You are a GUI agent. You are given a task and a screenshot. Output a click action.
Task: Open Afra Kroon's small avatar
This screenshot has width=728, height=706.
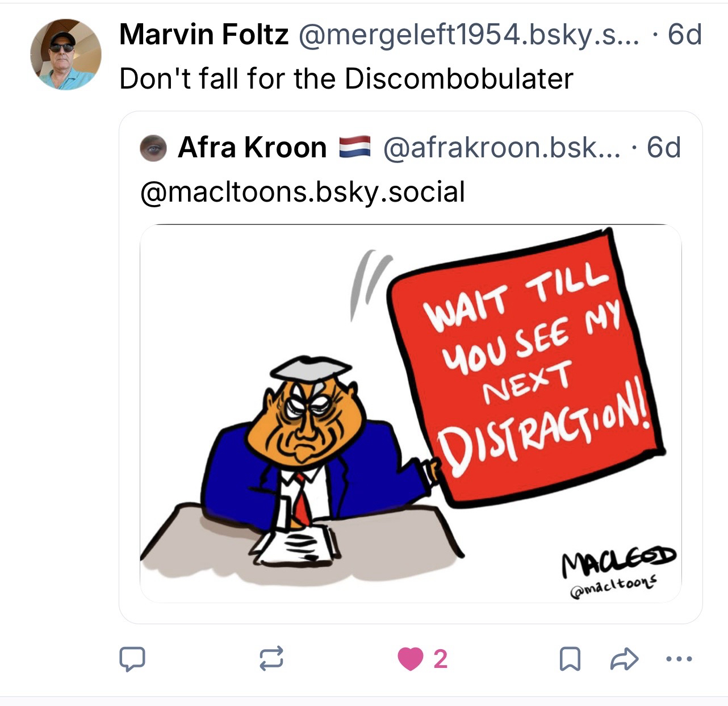153,148
